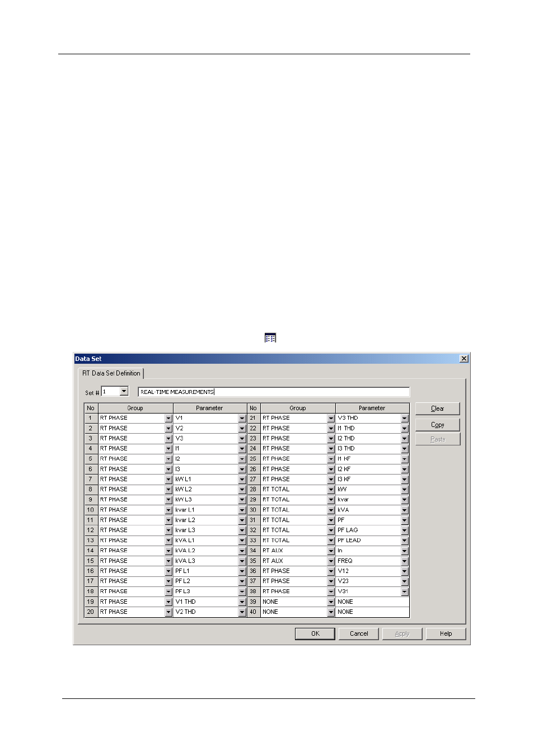The width and height of the screenshot is (534, 756).
Task: Open Group dropdown for row 39 NONE
Action: tap(331, 602)
